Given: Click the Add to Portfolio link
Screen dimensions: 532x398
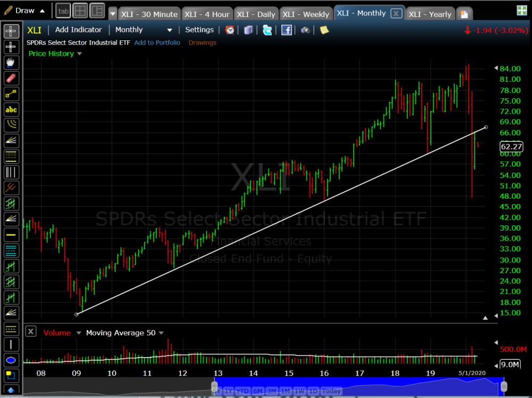Looking at the screenshot, I should tap(157, 43).
